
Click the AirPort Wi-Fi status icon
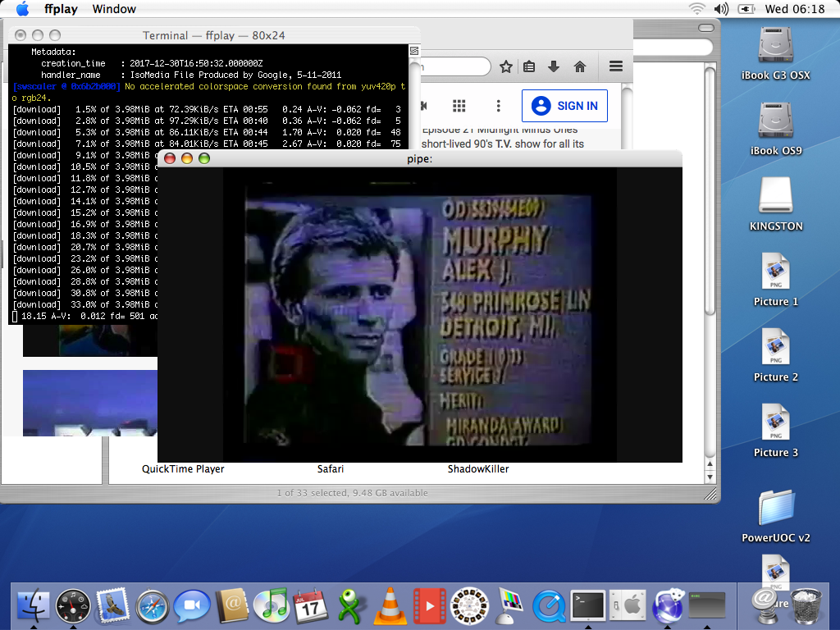tap(697, 8)
